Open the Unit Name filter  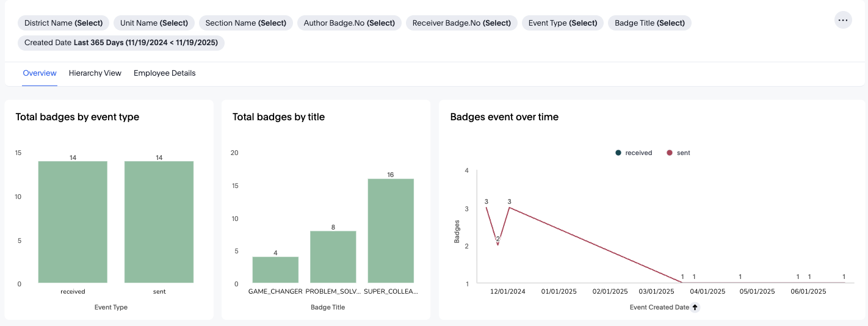(154, 23)
